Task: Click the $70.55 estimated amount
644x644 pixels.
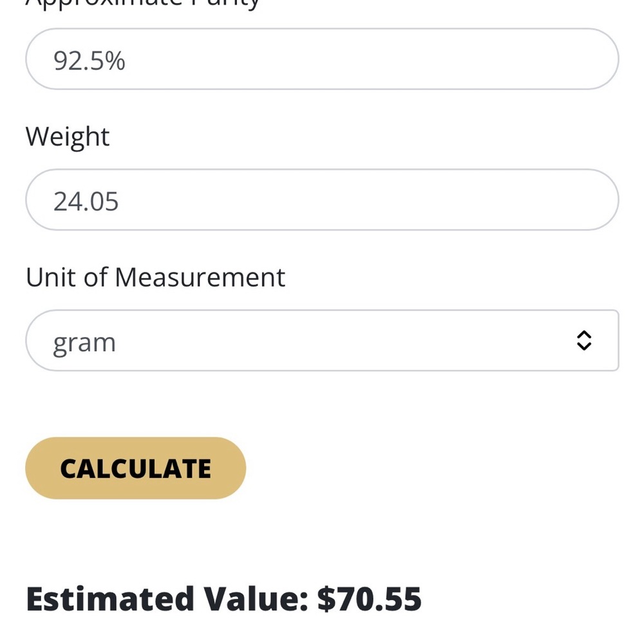Action: click(370, 599)
